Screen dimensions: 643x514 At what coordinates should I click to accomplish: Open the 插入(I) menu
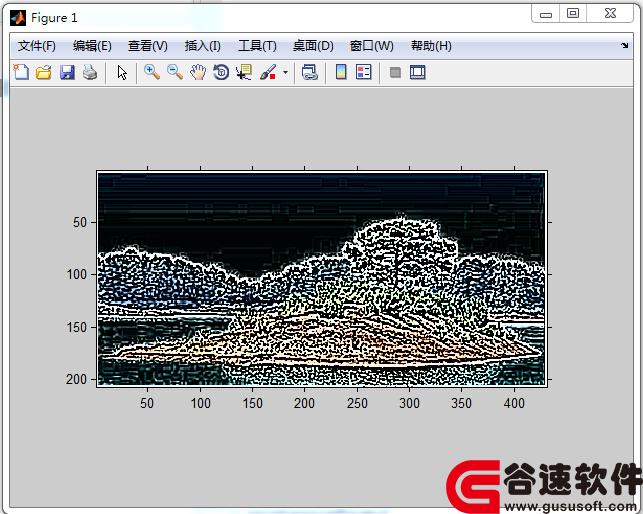(203, 46)
